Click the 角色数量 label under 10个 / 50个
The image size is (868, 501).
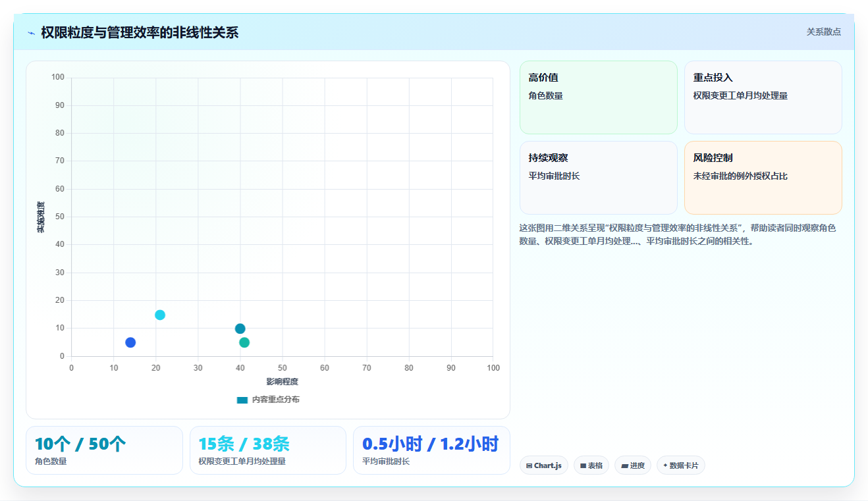point(51,461)
